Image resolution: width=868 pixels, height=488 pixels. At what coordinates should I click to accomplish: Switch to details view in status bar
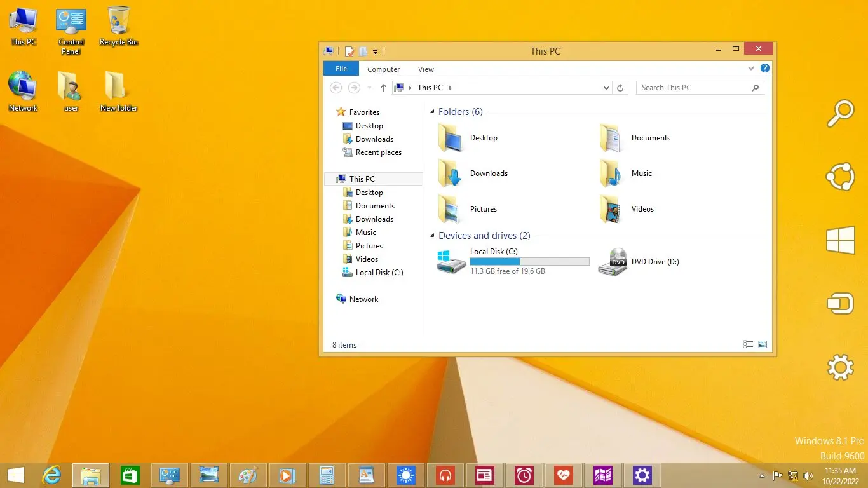(x=748, y=344)
